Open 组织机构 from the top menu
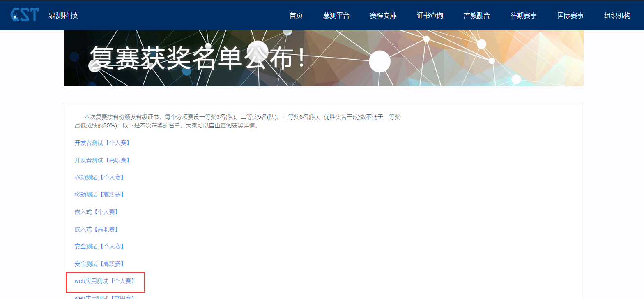 coord(617,16)
